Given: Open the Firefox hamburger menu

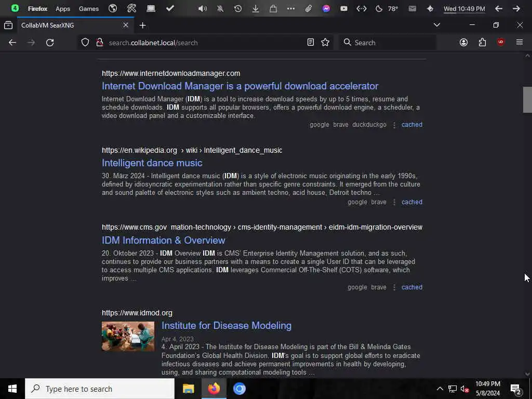Looking at the screenshot, I should coord(520,43).
